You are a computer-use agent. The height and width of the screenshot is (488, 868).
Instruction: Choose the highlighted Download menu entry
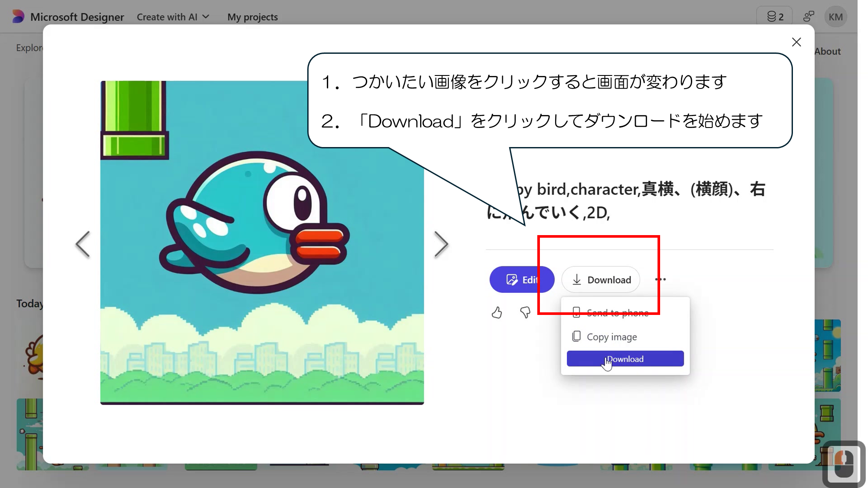tap(625, 359)
